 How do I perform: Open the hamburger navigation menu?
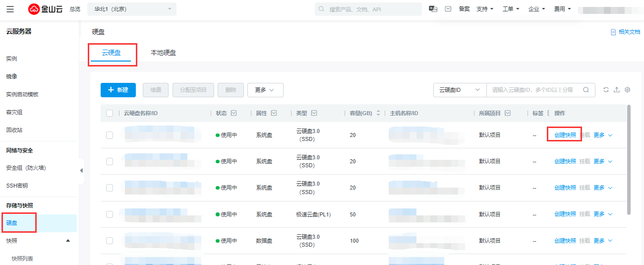(x=10, y=9)
